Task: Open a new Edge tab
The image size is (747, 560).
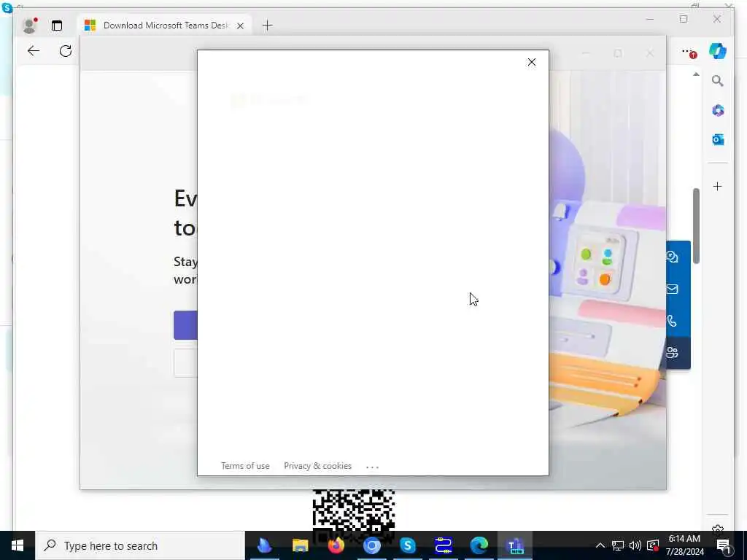Action: (267, 26)
